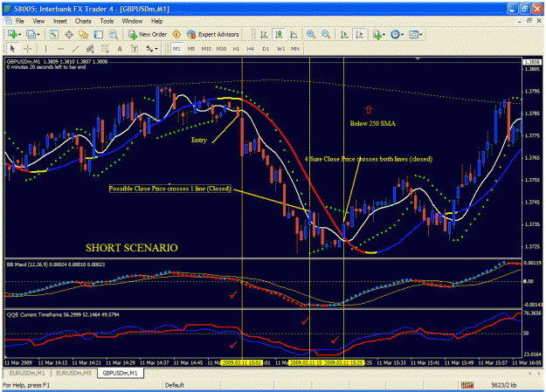Open the Window menu
The height and width of the screenshot is (392, 546).
132,21
